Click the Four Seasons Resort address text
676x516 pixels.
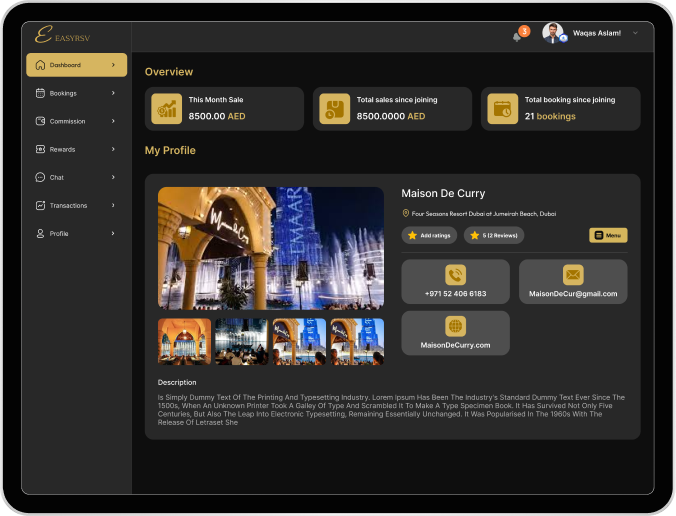coord(484,213)
